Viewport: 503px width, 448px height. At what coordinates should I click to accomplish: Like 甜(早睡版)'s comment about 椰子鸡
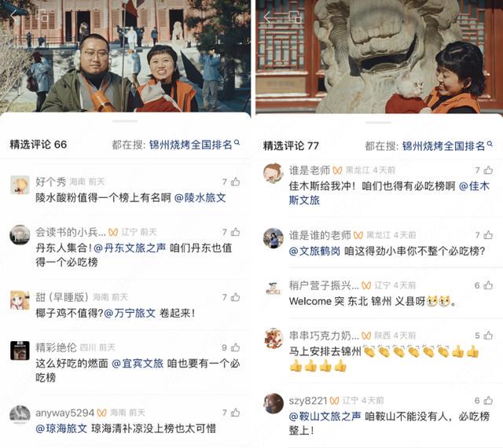pos(236,297)
